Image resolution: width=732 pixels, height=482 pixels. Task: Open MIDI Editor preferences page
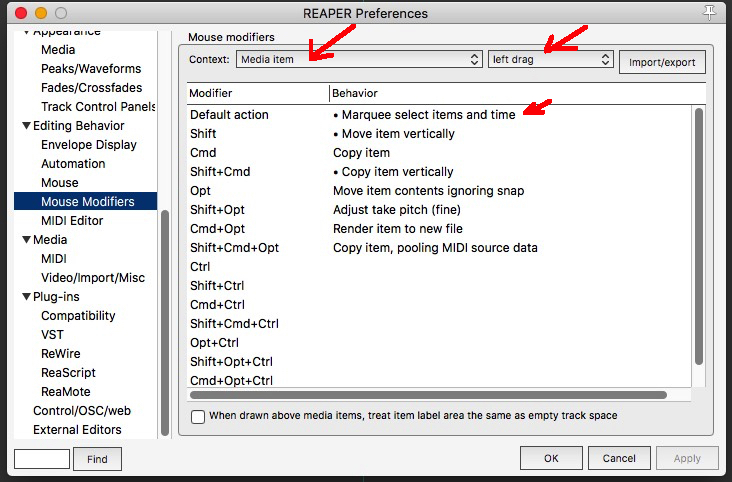[72, 220]
